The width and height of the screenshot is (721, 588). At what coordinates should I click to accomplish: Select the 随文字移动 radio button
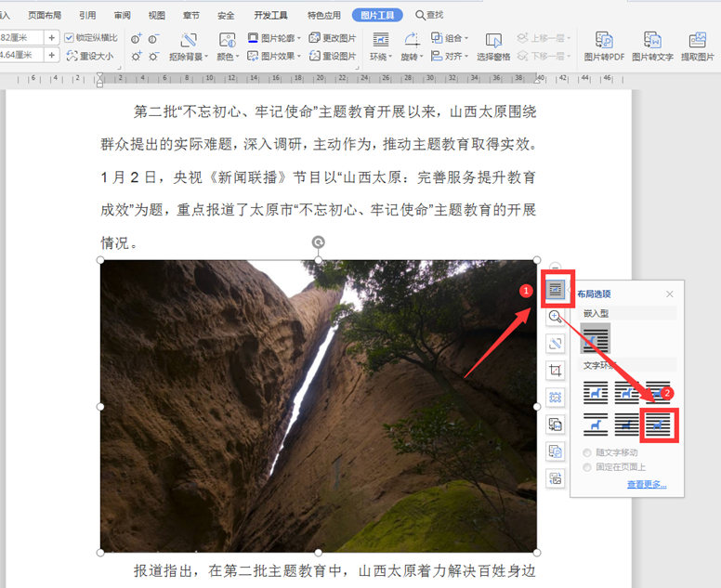(x=587, y=452)
